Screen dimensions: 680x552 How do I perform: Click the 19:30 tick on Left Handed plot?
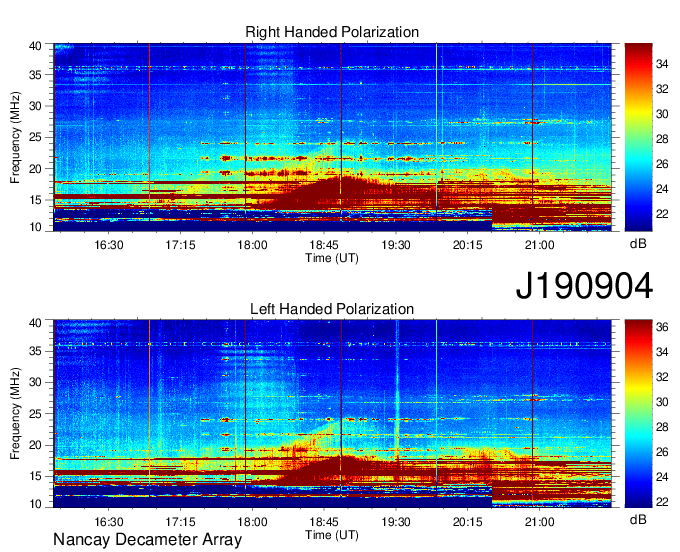click(x=396, y=522)
